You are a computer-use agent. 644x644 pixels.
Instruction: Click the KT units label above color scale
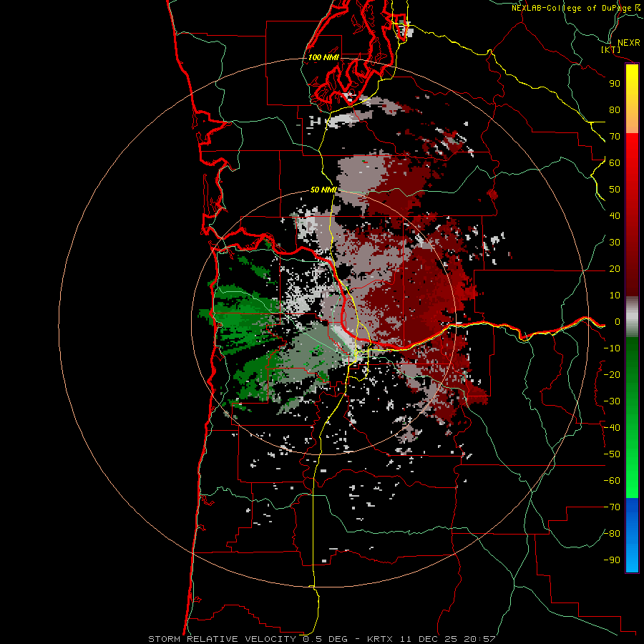coord(611,49)
